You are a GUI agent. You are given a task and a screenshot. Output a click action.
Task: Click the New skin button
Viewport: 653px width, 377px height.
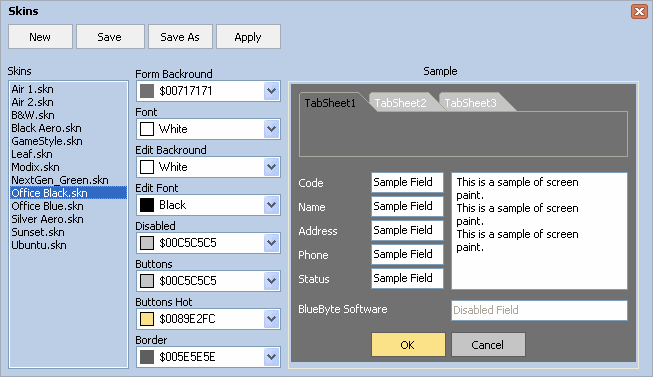coord(40,37)
